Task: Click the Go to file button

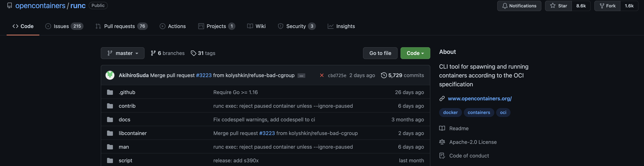Action: (x=380, y=53)
